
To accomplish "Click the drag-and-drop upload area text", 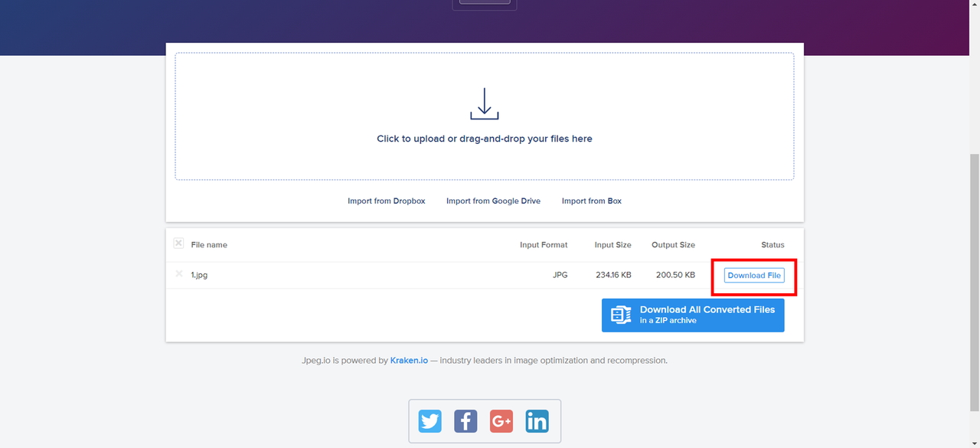I will point(485,139).
